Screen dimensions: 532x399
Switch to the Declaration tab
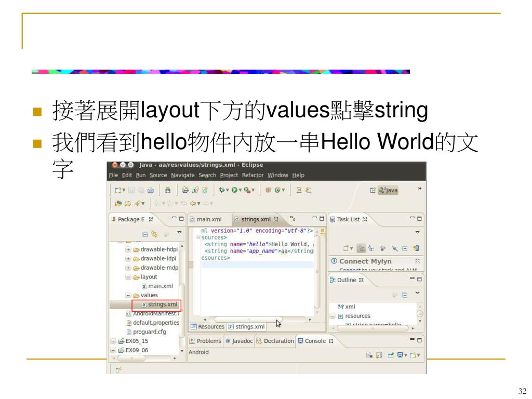point(275,341)
